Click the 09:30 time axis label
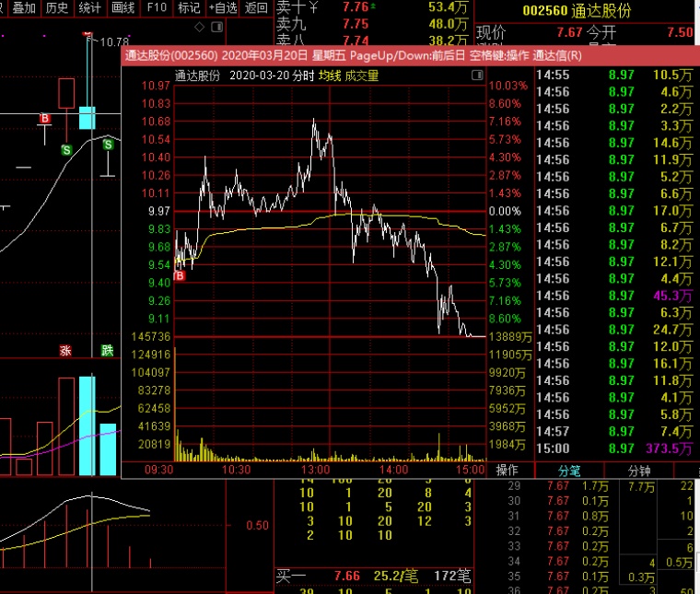This screenshot has height=594, width=700. [x=159, y=470]
